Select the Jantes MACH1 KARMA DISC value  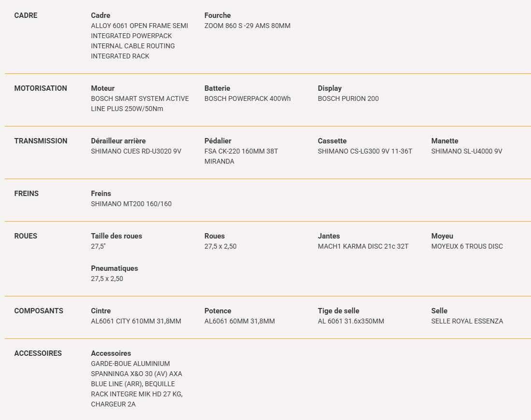point(363,247)
